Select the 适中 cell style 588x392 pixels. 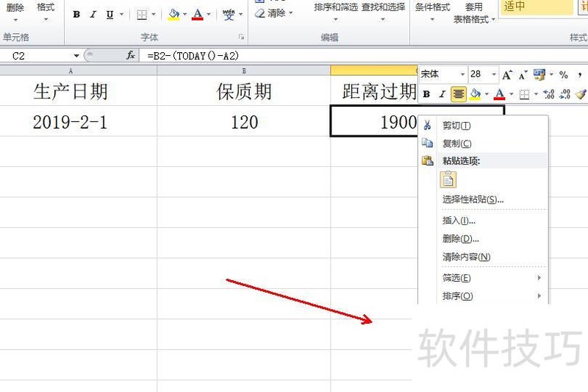(x=537, y=7)
